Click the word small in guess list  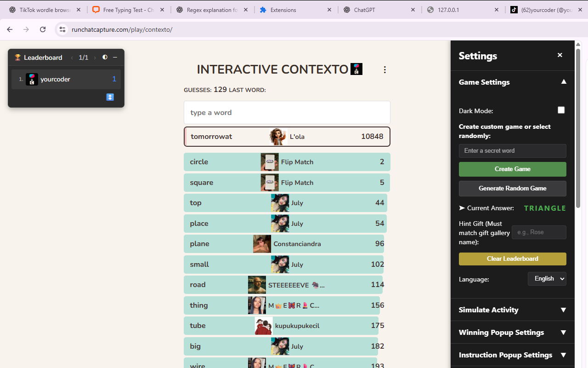(199, 264)
